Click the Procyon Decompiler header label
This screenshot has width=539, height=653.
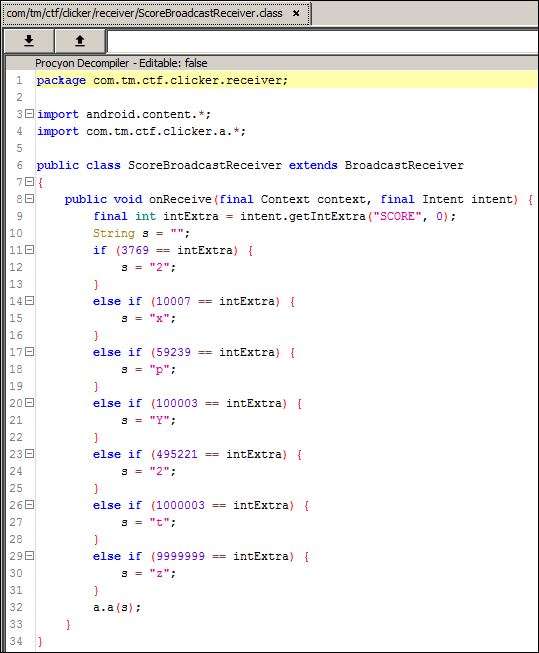point(121,63)
